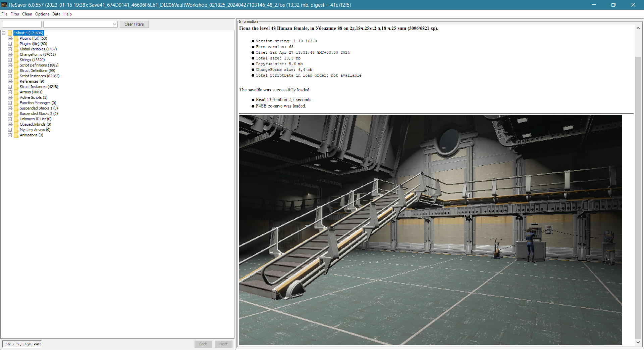This screenshot has height=350, width=644.
Task: Click the Information panel scroll down arrow
Action: (x=638, y=343)
